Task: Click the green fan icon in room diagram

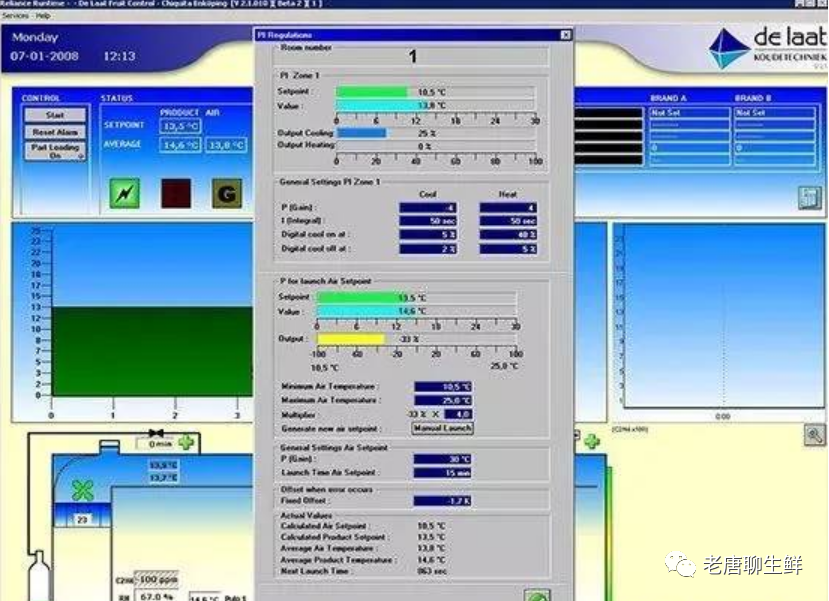Action: (x=82, y=490)
